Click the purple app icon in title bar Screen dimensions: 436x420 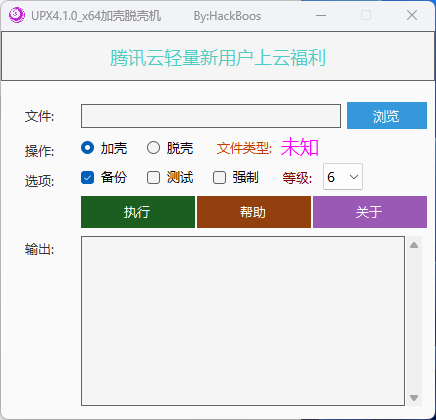[17, 15]
